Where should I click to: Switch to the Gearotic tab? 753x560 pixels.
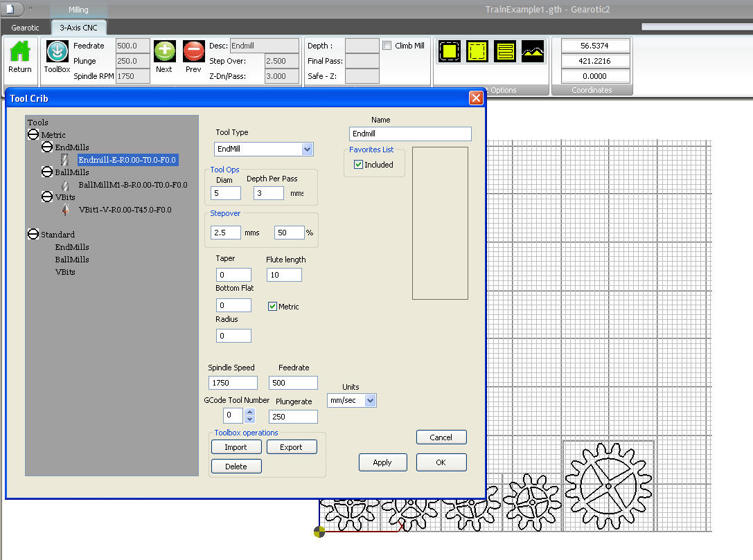(x=25, y=28)
